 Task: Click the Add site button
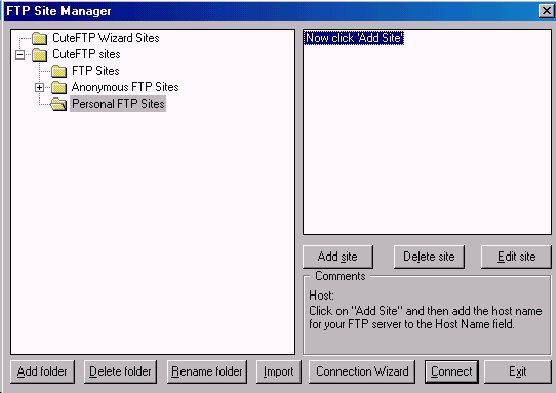pos(338,256)
